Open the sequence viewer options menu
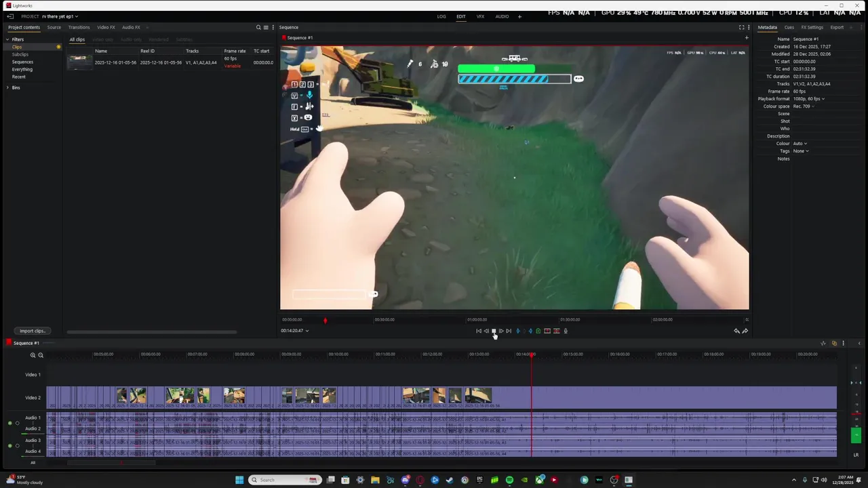868x488 pixels. [749, 27]
